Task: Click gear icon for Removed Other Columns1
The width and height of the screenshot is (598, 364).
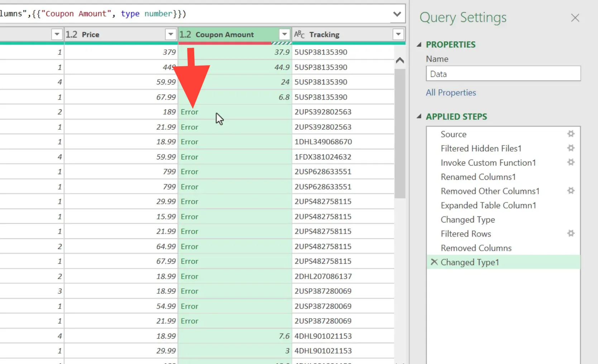Action: point(571,191)
